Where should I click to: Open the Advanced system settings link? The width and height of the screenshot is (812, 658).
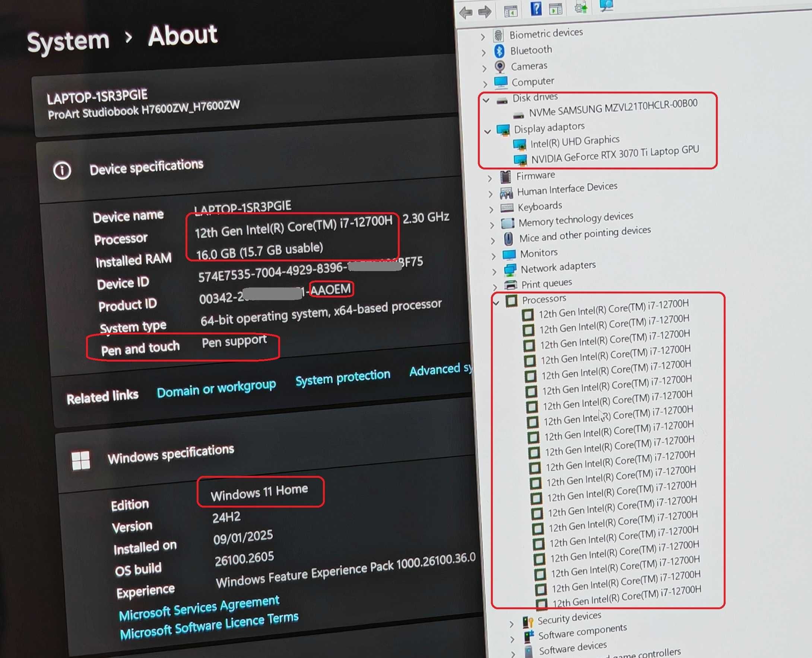(441, 369)
